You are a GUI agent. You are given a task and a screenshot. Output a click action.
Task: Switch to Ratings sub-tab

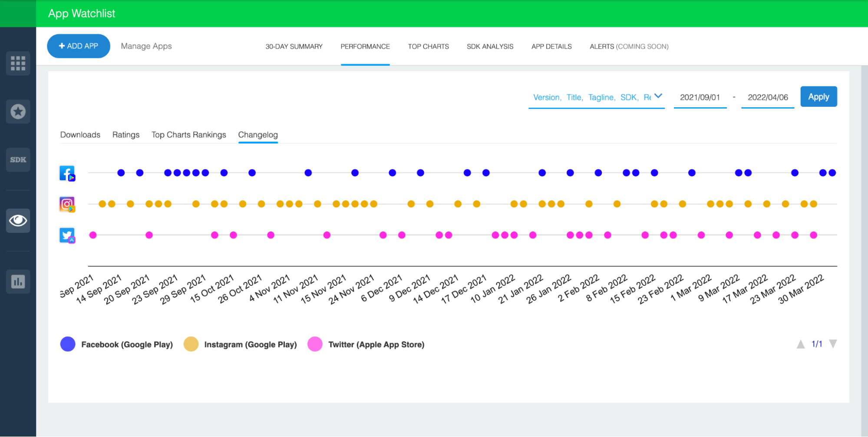[126, 135]
